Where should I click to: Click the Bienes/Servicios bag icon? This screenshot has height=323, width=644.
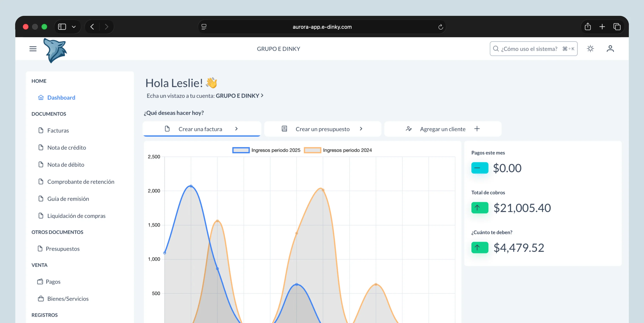[41, 299]
